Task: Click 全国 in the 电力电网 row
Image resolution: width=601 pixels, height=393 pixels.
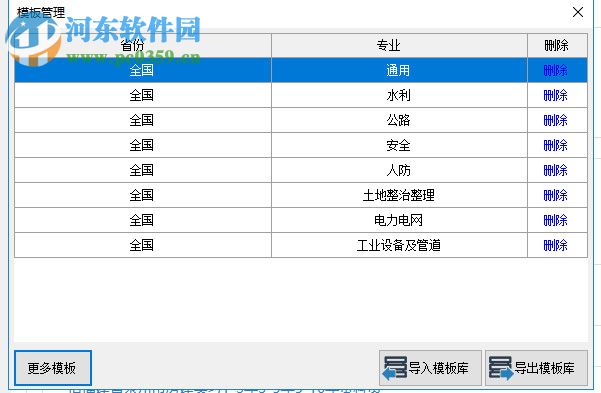Action: (x=141, y=220)
